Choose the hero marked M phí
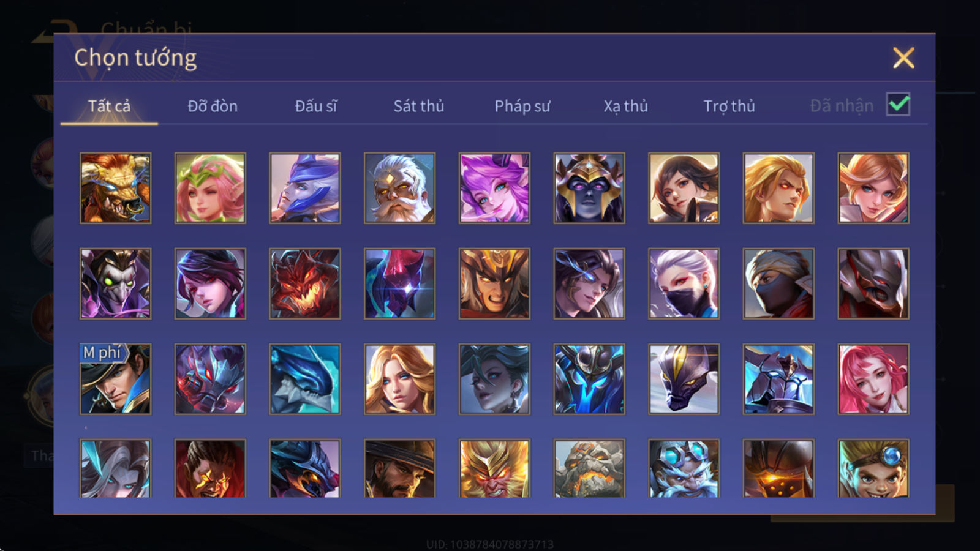 116,379
